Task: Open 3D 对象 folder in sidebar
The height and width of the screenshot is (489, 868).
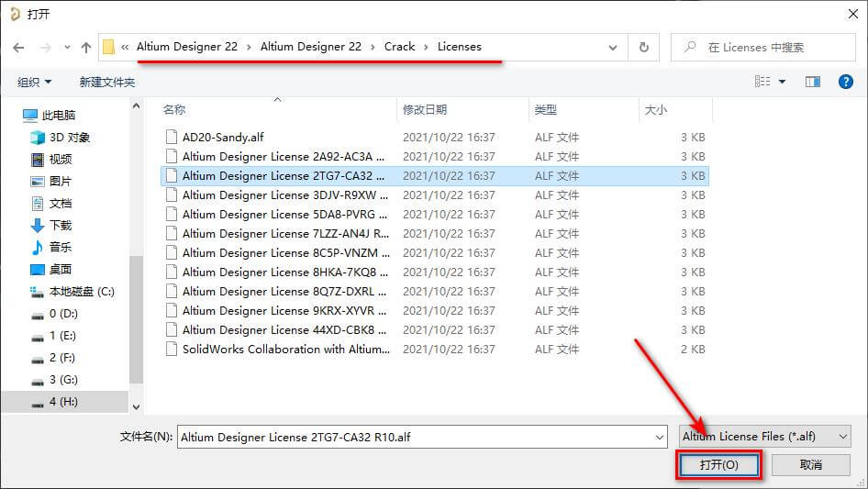Action: [61, 138]
